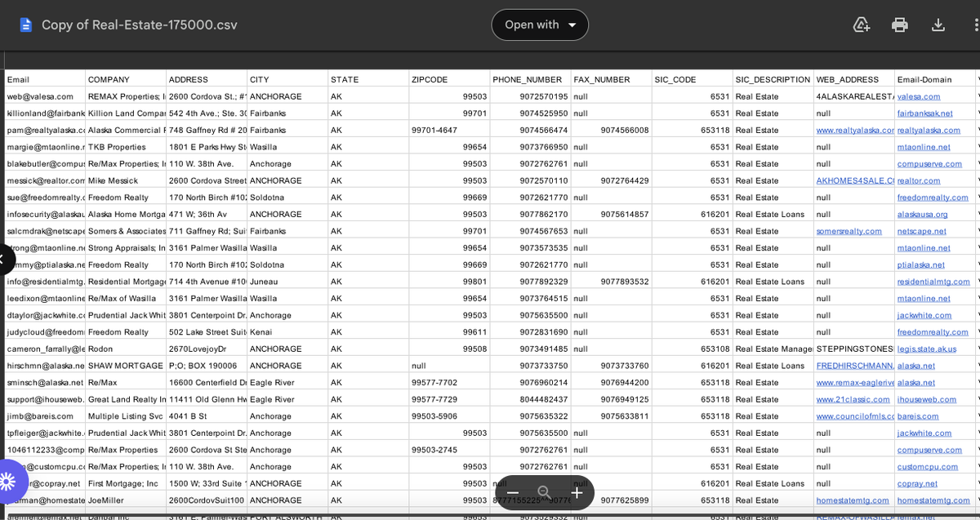Click the Google Docs file icon beside title
Screen dimensions: 980x520
(x=26, y=24)
